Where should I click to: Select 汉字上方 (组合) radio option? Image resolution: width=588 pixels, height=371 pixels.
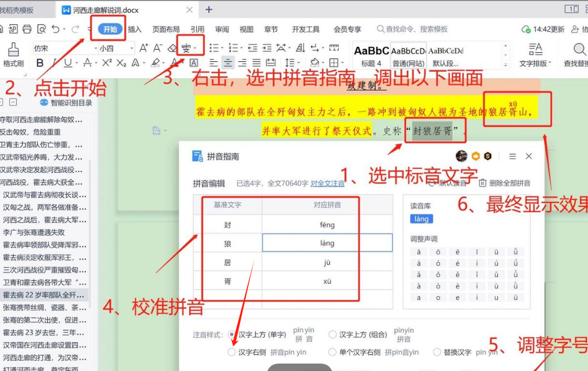coord(332,334)
